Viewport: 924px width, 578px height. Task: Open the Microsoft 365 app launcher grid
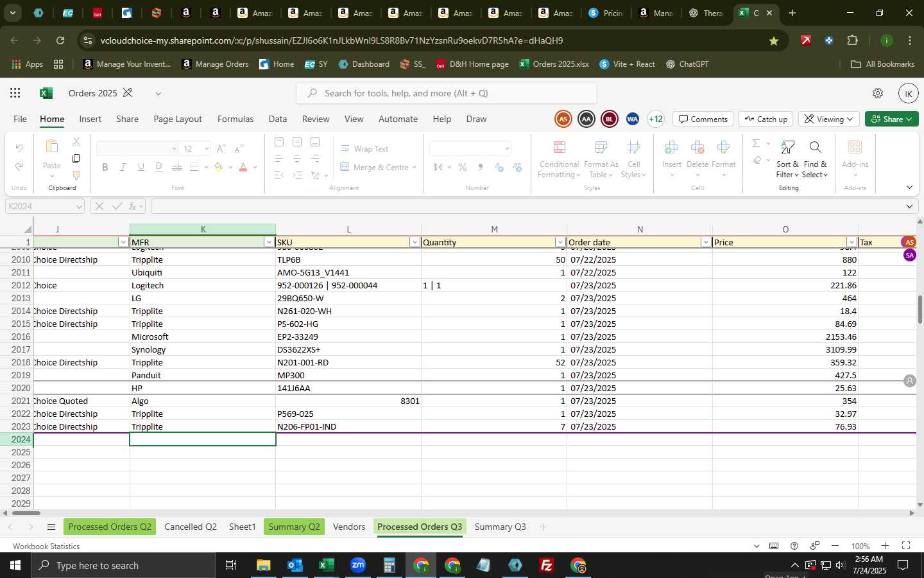(15, 93)
